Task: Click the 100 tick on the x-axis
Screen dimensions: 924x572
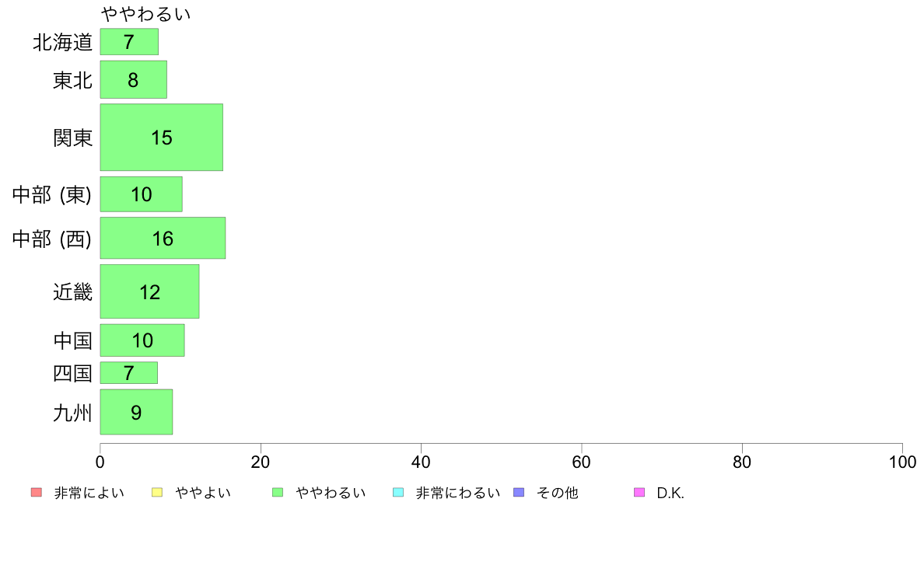Action: (x=902, y=462)
